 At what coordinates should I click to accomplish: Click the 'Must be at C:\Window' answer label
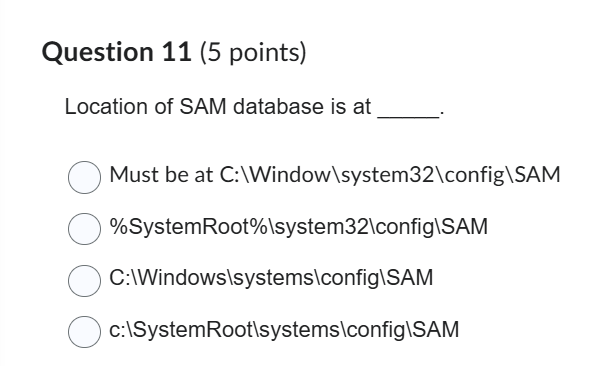coord(335,175)
